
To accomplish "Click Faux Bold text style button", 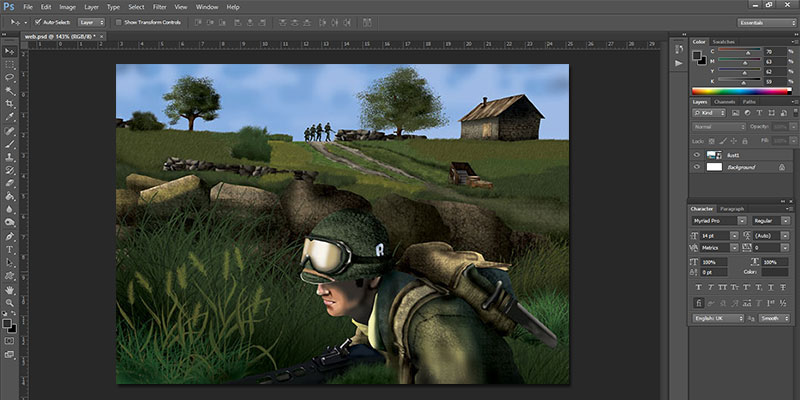I will click(698, 288).
